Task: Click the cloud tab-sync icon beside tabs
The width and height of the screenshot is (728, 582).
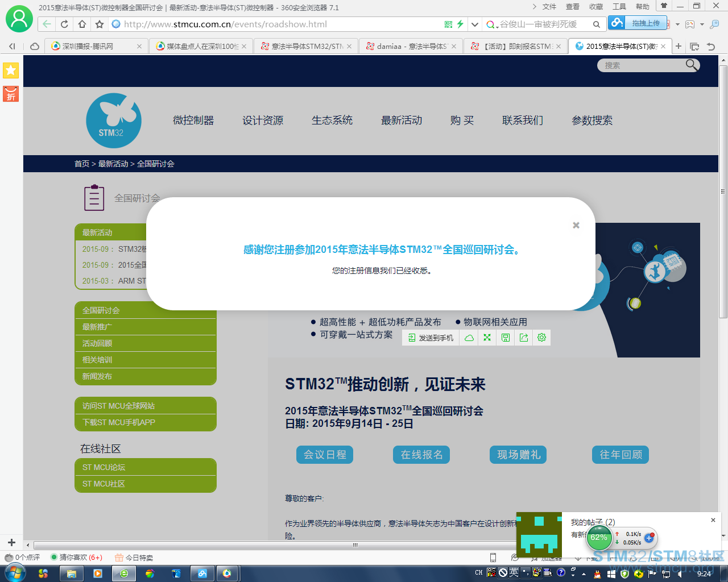Action: (x=34, y=47)
